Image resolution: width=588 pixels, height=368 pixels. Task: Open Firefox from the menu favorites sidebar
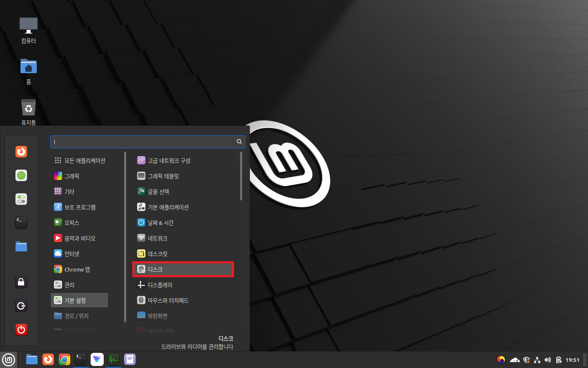click(x=21, y=152)
